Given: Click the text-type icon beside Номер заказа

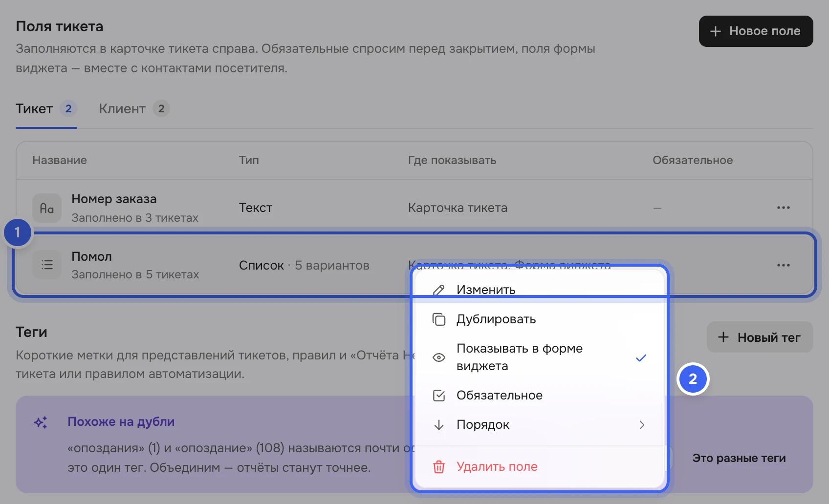Looking at the screenshot, I should click(x=47, y=208).
